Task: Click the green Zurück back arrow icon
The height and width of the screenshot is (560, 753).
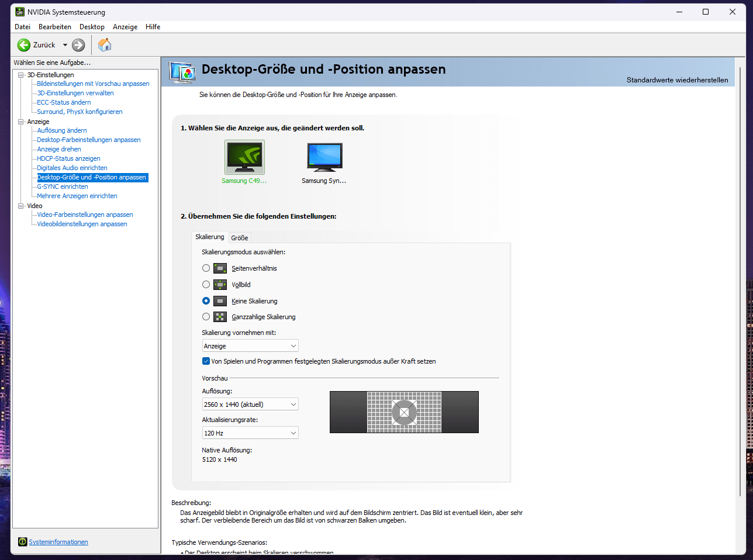Action: click(x=24, y=45)
